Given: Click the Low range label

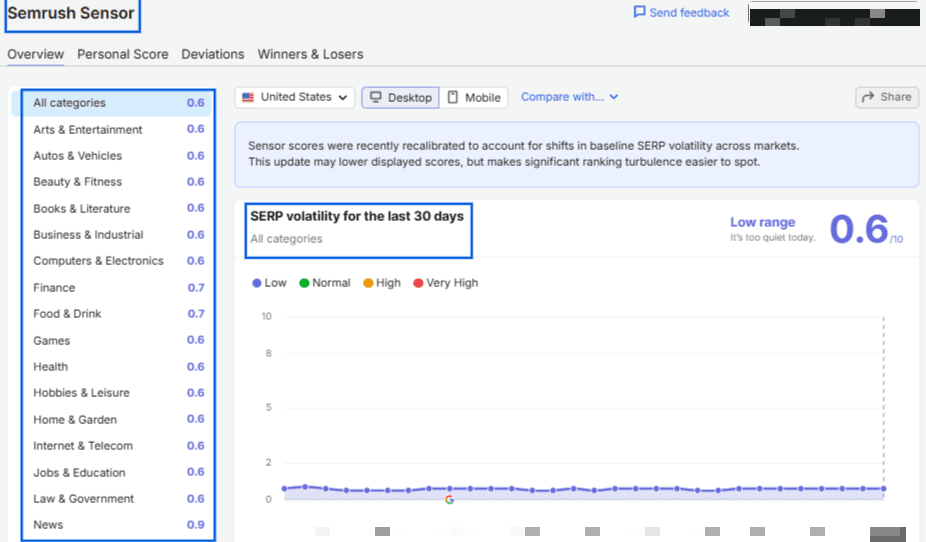Looking at the screenshot, I should point(762,222).
